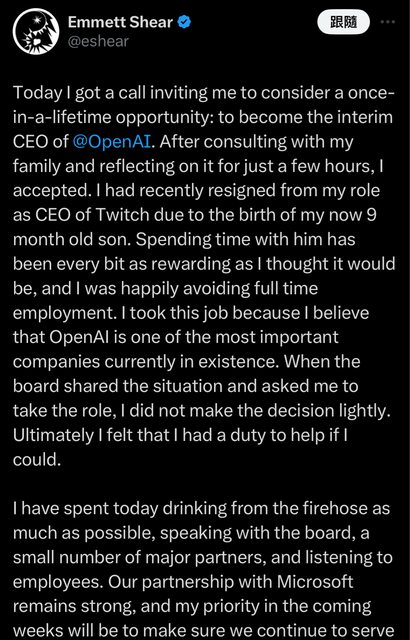Click the word employees in the tweet
This screenshot has height=640, width=410.
click(54, 583)
